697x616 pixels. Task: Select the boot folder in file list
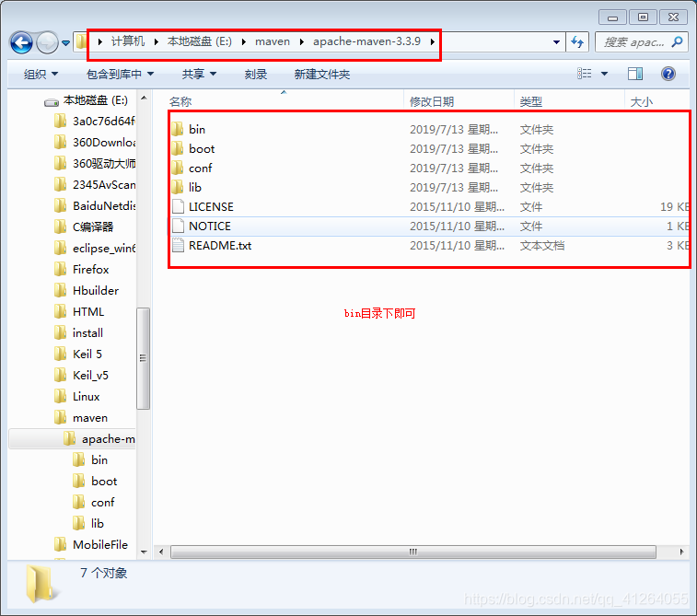coord(201,149)
